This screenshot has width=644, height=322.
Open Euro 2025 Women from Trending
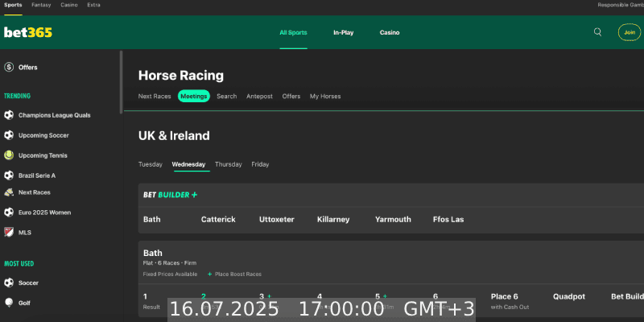point(44,213)
